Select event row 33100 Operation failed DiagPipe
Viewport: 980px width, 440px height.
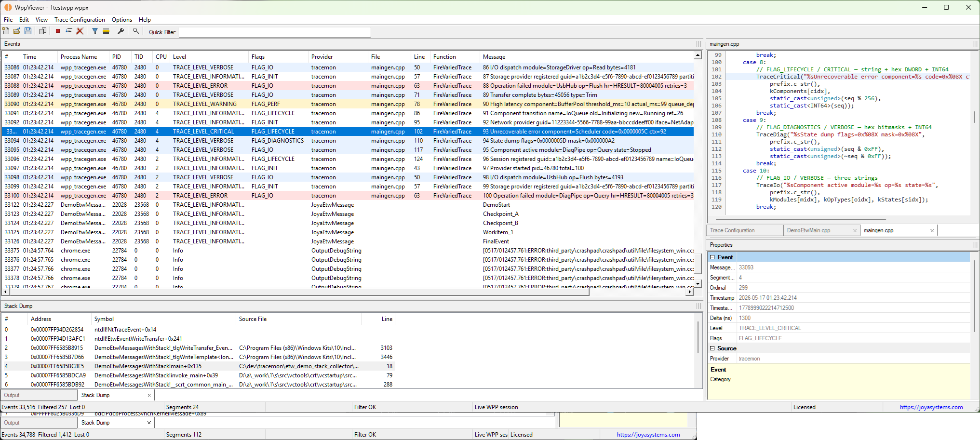[x=348, y=196]
